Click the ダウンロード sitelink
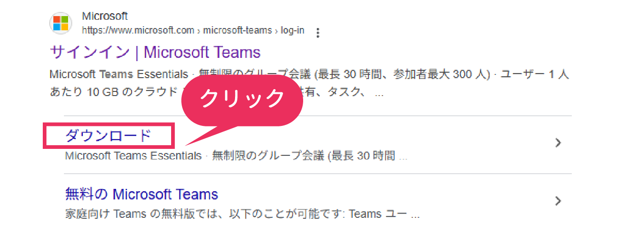Viewport: 644px width, 227px height. tap(108, 136)
